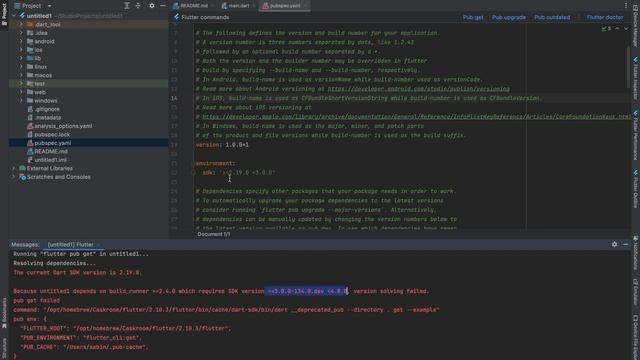The image size is (640, 360).
Task: Open the Android versioning URL in comment
Action: pos(418,89)
